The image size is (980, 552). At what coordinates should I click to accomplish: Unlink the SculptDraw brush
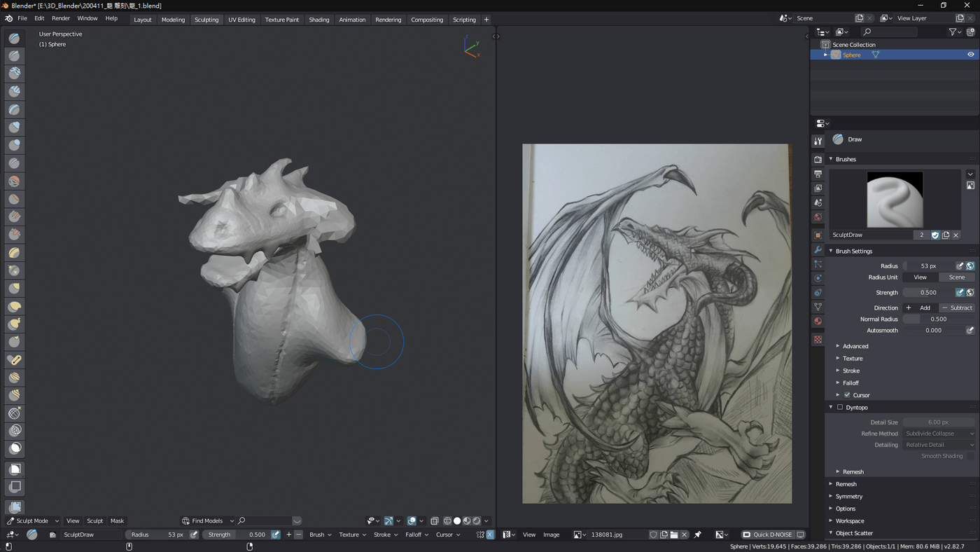[x=955, y=235]
